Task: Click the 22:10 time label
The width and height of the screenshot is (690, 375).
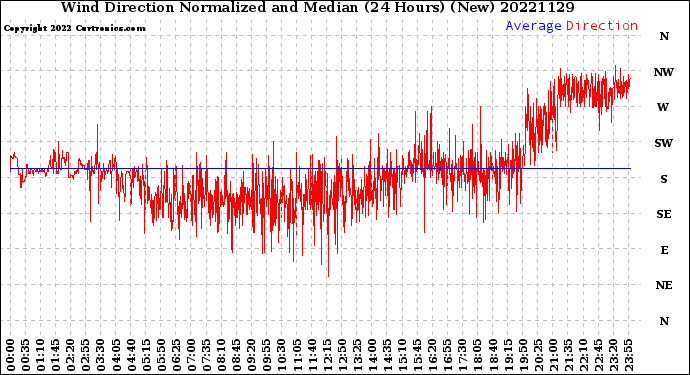Action: point(584,355)
